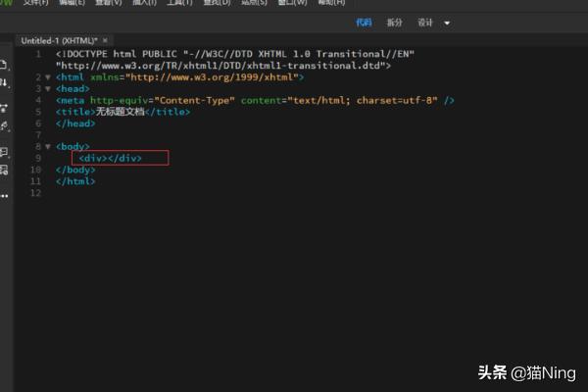Open the 窗口(W) menu
The height and width of the screenshot is (392, 588).
(x=292, y=2)
